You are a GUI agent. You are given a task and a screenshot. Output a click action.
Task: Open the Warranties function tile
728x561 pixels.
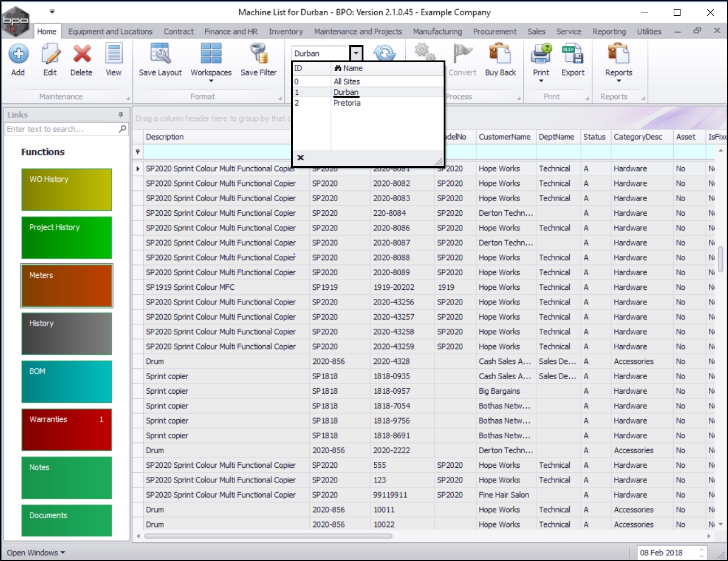click(x=67, y=430)
